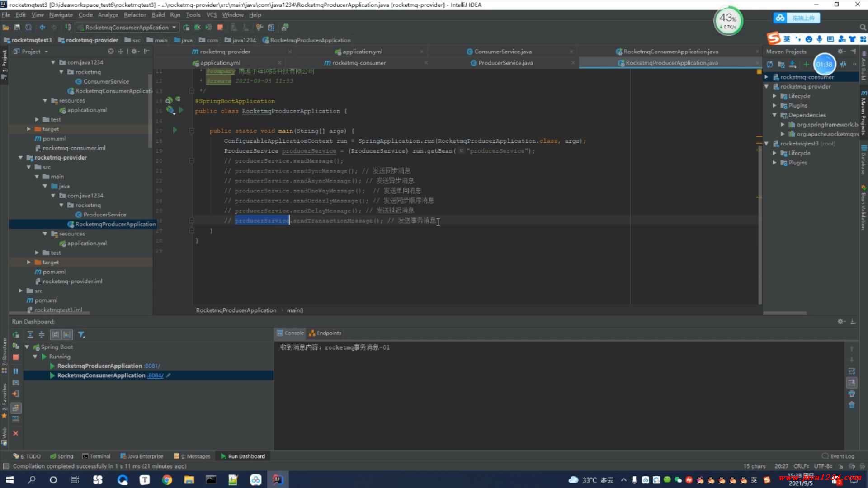This screenshot has width=868, height=488.
Task: Toggle the Maven Projects side stripe
Action: click(x=863, y=113)
